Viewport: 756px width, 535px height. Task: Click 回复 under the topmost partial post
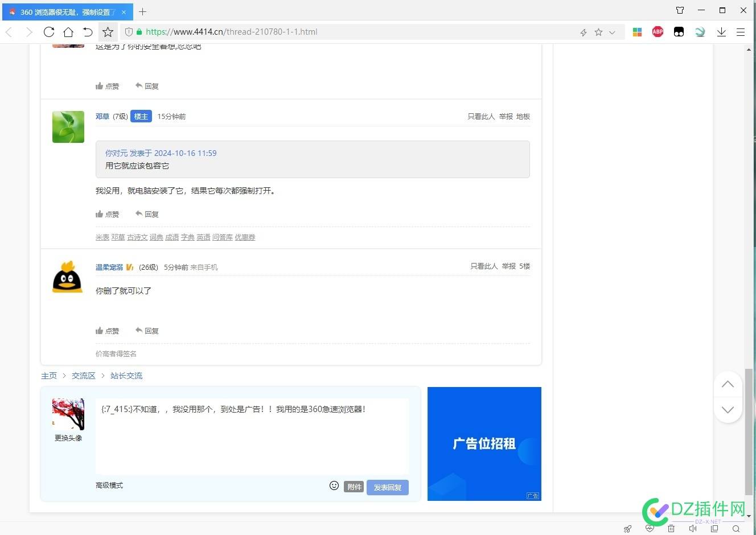click(147, 86)
